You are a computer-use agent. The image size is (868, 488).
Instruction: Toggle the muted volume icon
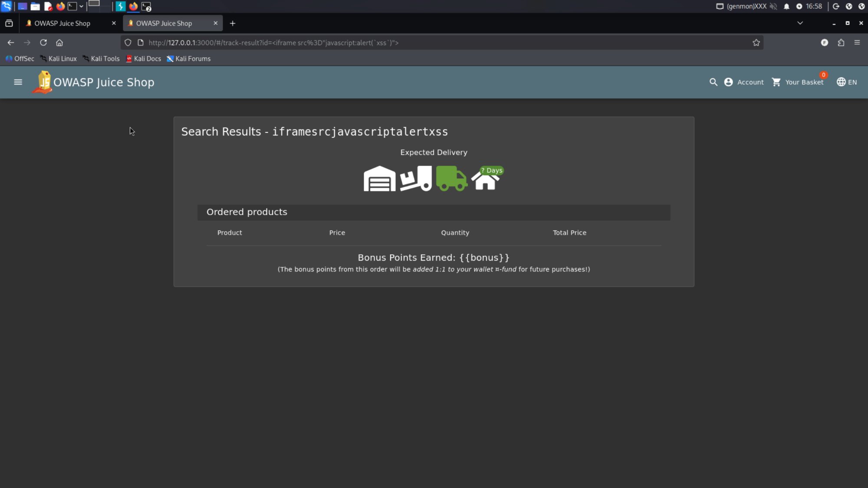pos(773,7)
